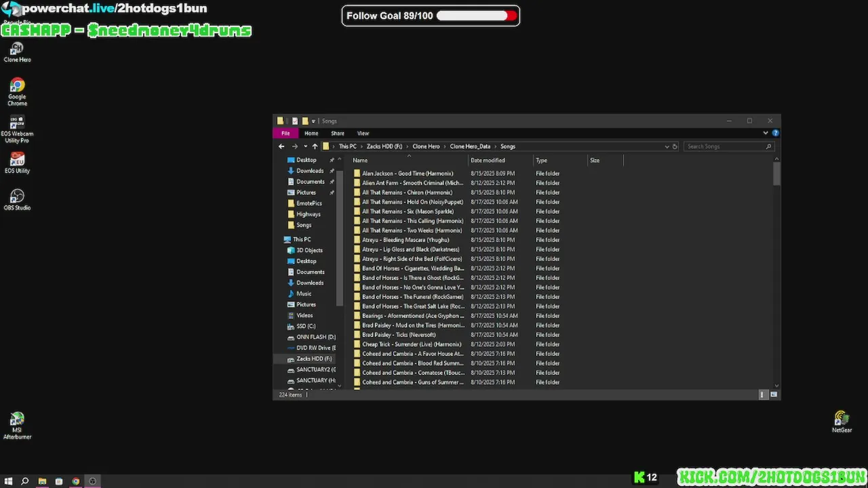
Task: Open the File menu tab
Action: click(x=285, y=134)
